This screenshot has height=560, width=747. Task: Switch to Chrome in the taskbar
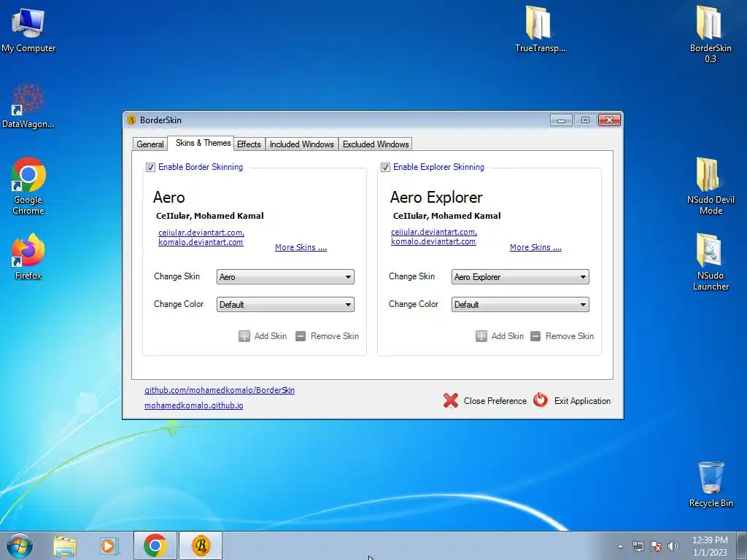[155, 545]
